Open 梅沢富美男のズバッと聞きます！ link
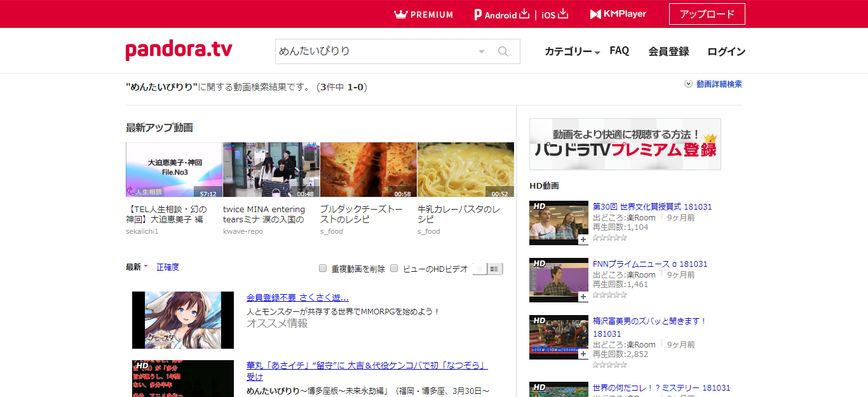 650,327
